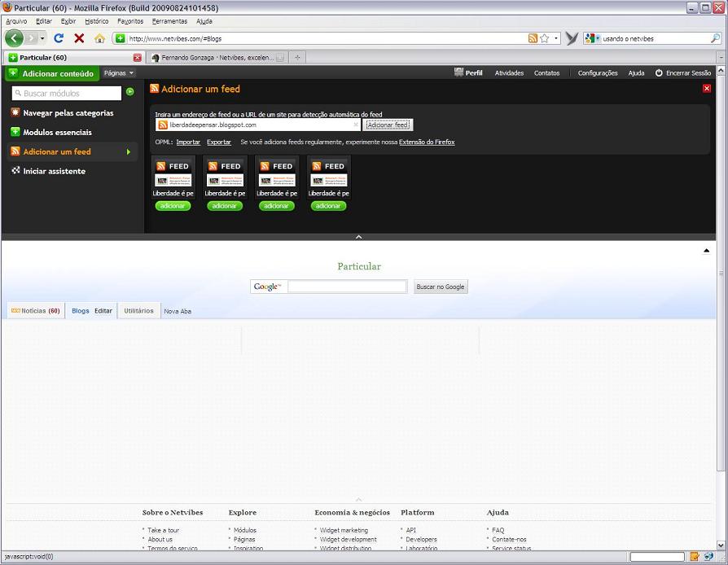Click the Take a tour footer link
728x565 pixels.
tap(163, 530)
